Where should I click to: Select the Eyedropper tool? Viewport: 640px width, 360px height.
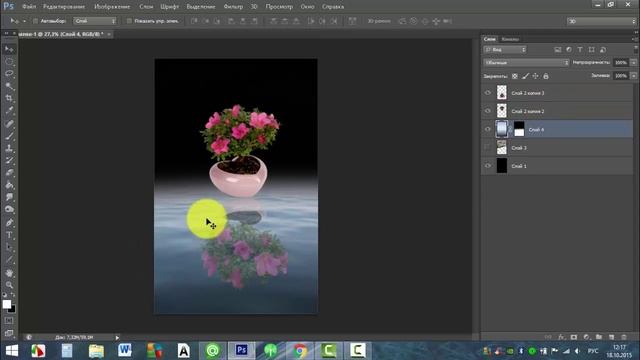(9, 111)
